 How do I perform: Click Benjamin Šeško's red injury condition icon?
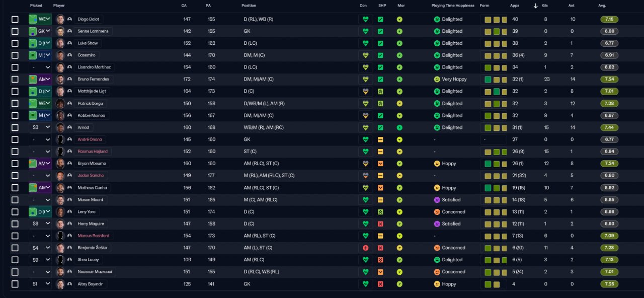(365, 248)
